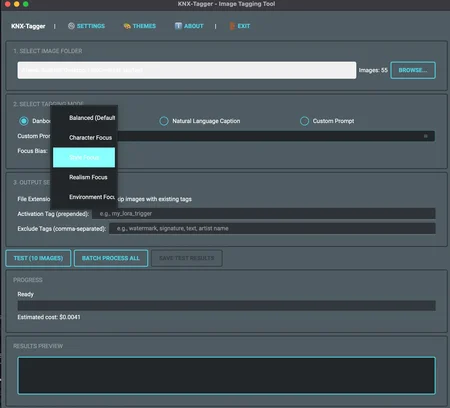Select the Danbooru tagging mode radio
The image size is (450, 408).
click(x=24, y=121)
